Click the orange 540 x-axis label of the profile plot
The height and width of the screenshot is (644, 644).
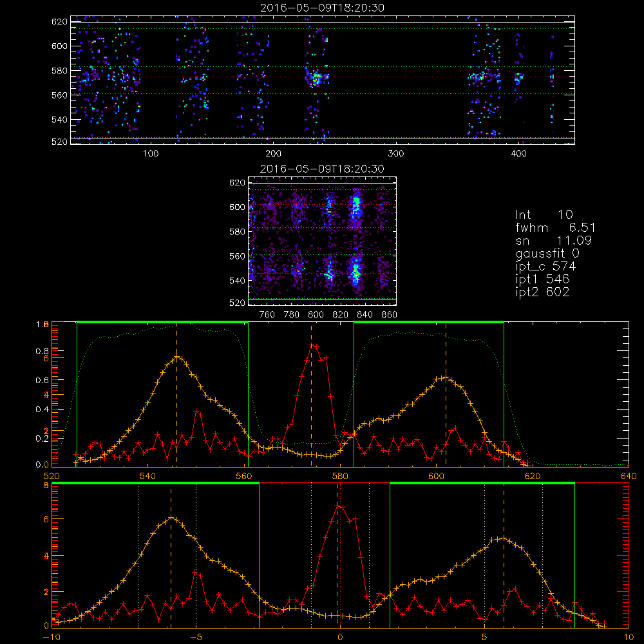pos(148,477)
